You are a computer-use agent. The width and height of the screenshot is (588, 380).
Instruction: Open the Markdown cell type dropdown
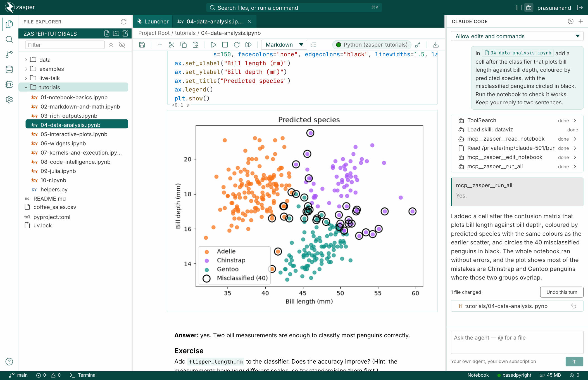(x=284, y=45)
